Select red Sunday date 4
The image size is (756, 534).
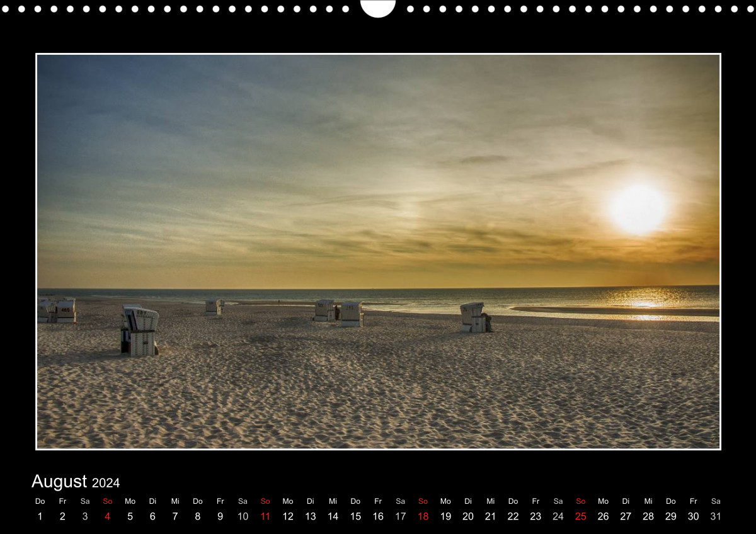tap(108, 516)
